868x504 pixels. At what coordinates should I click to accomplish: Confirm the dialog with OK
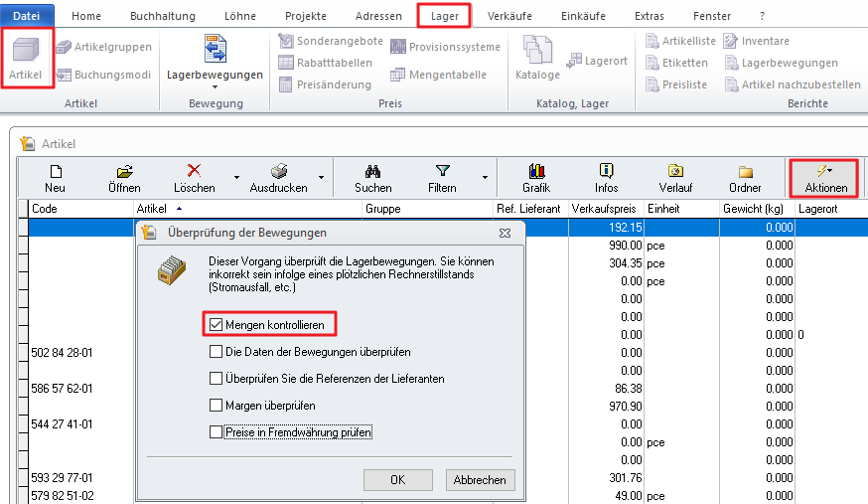click(x=397, y=479)
